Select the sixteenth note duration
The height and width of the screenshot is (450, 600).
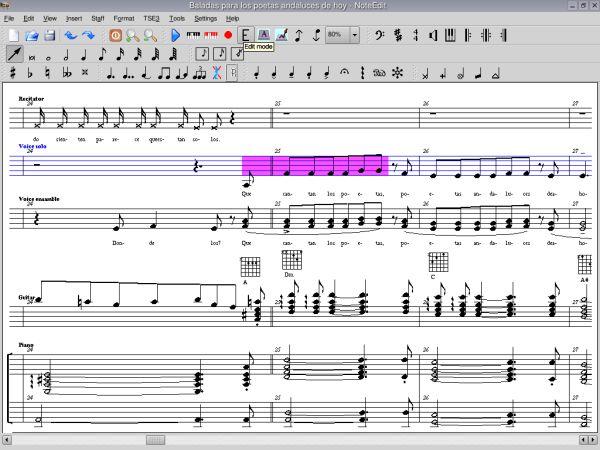(x=120, y=55)
